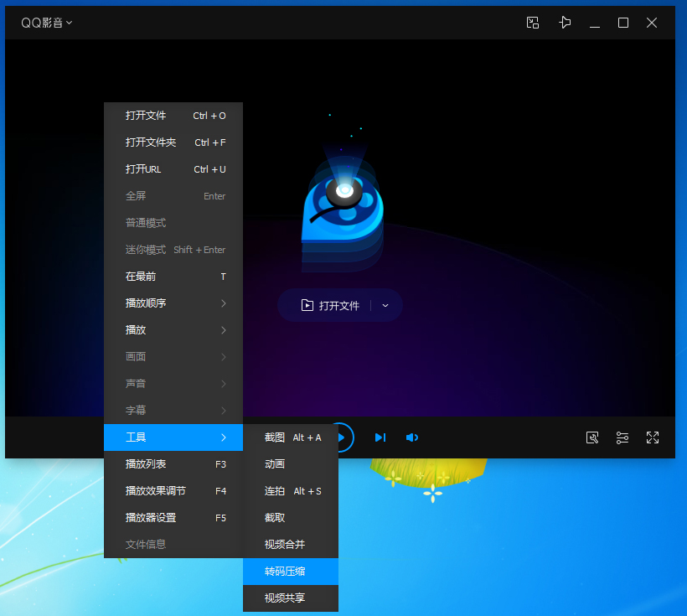Open the dropdown beside 打开文件
Image resolution: width=687 pixels, height=616 pixels.
385,305
